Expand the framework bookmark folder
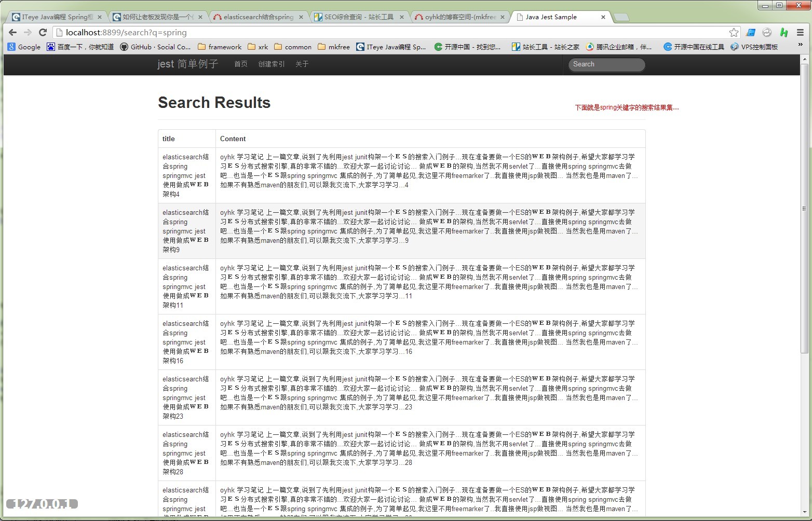 click(x=220, y=47)
